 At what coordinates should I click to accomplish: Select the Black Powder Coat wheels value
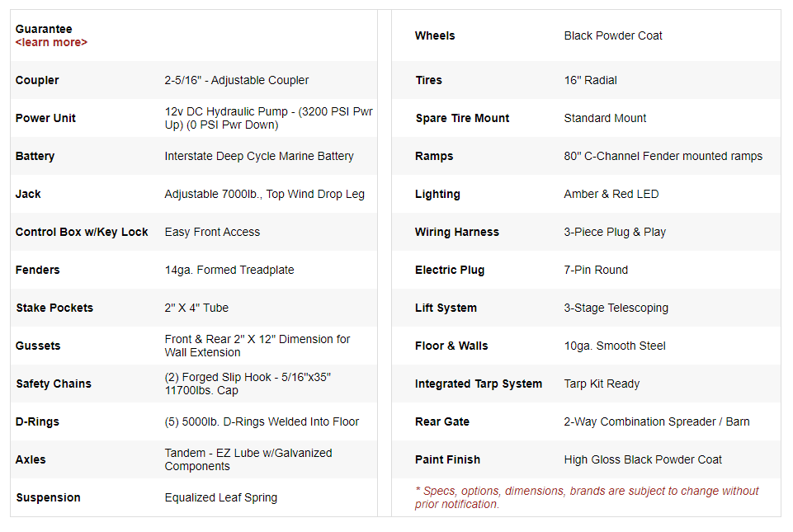613,35
